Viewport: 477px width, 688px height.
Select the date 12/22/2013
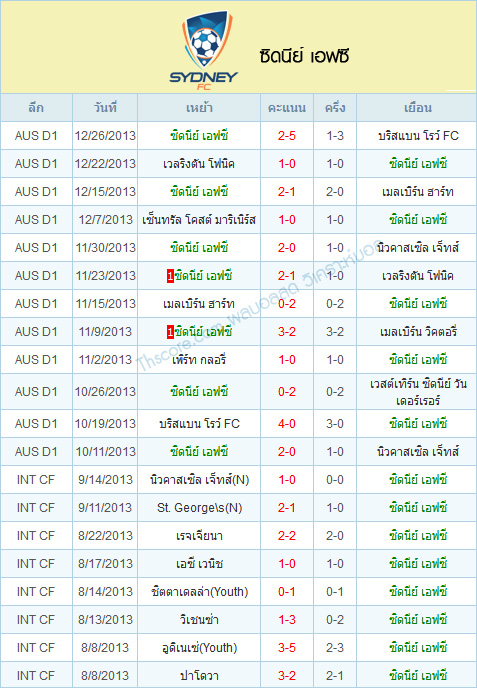(105, 164)
